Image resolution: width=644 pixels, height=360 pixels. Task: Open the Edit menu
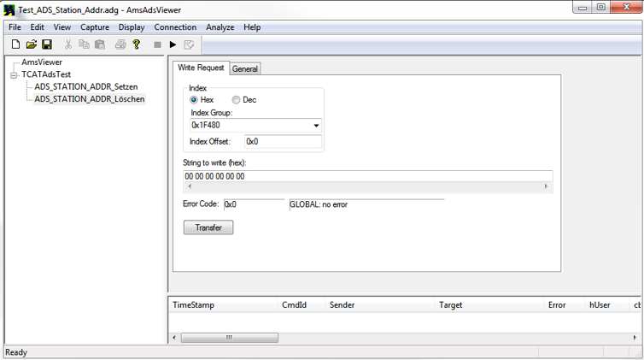37,27
